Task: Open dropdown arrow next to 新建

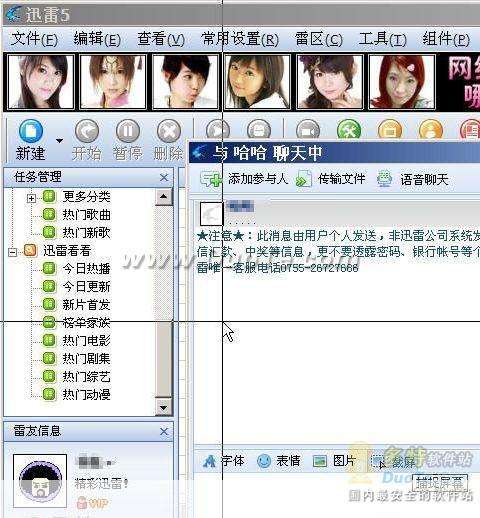Action: coord(59,140)
